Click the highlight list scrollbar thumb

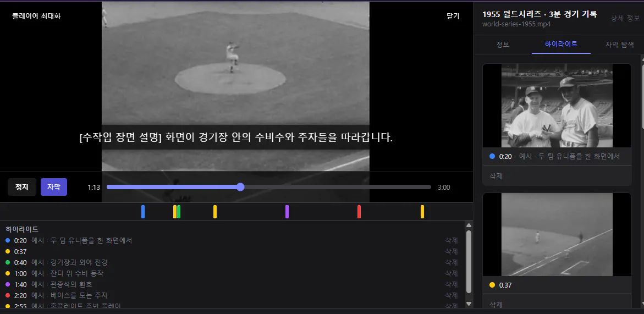coord(469,261)
